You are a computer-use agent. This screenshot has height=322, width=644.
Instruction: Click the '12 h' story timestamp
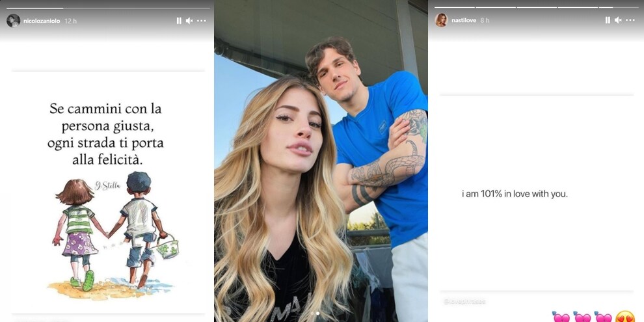point(71,21)
